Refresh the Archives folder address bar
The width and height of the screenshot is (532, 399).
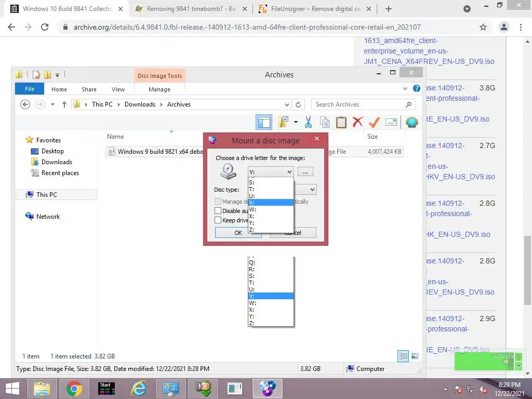[298, 104]
